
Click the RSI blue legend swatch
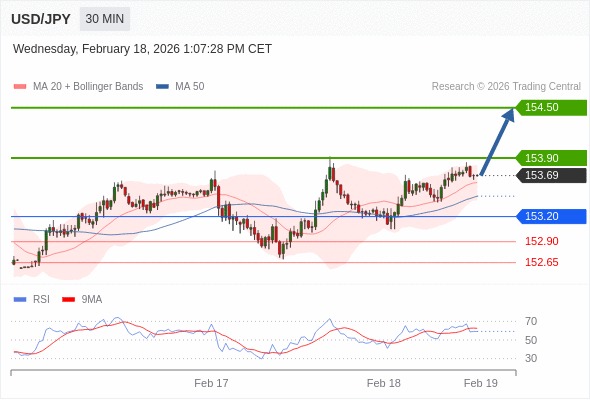tap(20, 300)
